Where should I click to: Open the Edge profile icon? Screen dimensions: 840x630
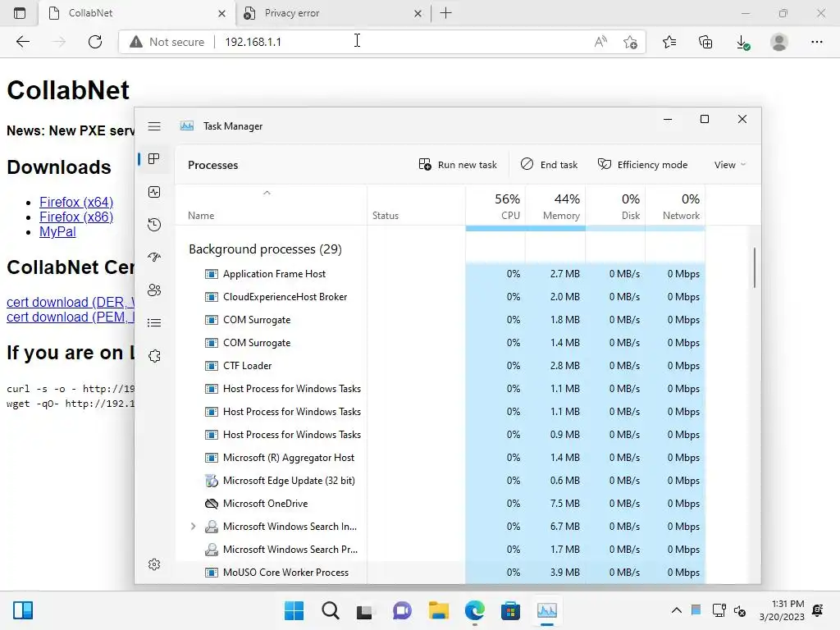(779, 42)
